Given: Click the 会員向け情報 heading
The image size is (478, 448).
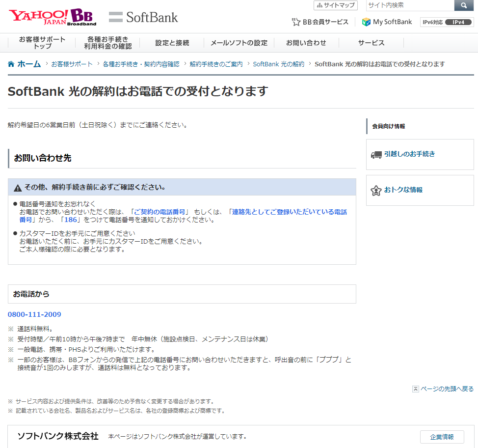Looking at the screenshot, I should (388, 126).
